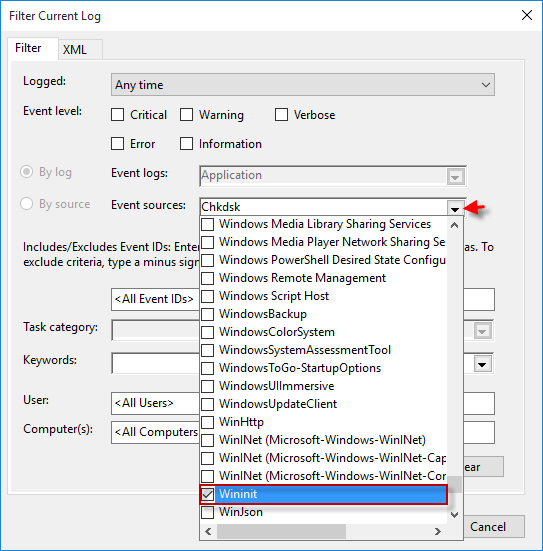This screenshot has height=551, width=543.
Task: Check Windows Media Player Network Sharing item
Action: (x=208, y=242)
